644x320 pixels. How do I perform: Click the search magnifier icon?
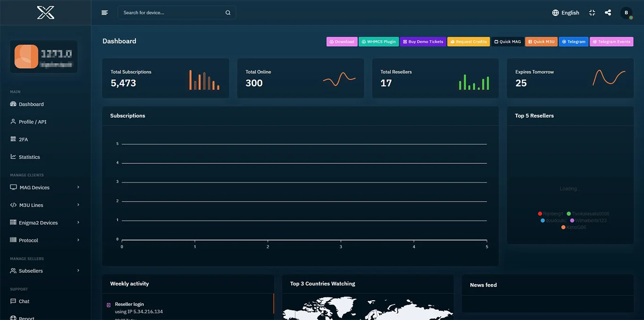228,13
